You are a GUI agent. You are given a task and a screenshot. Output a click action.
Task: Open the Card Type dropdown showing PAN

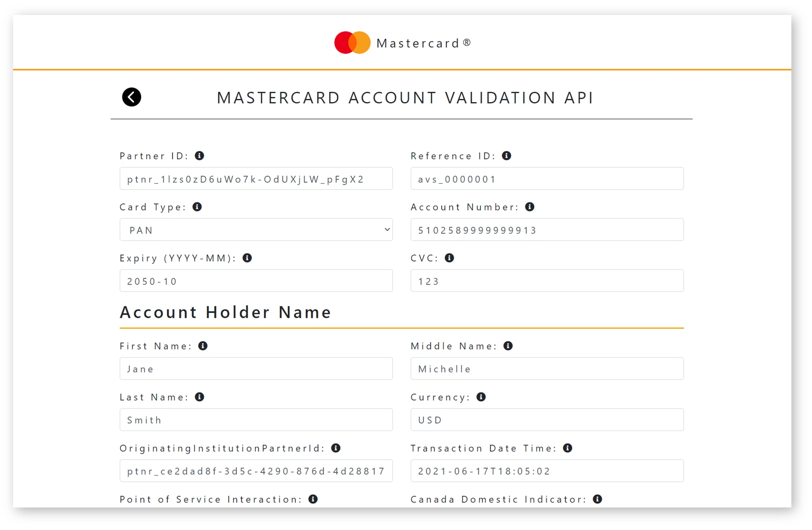click(256, 230)
